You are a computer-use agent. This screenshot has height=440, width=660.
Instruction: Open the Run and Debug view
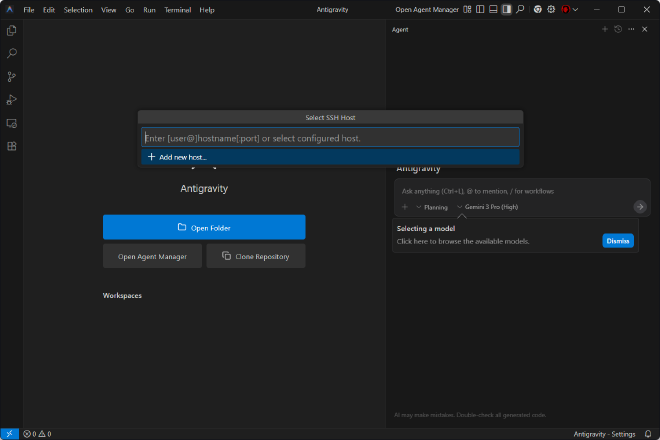pyautogui.click(x=12, y=99)
